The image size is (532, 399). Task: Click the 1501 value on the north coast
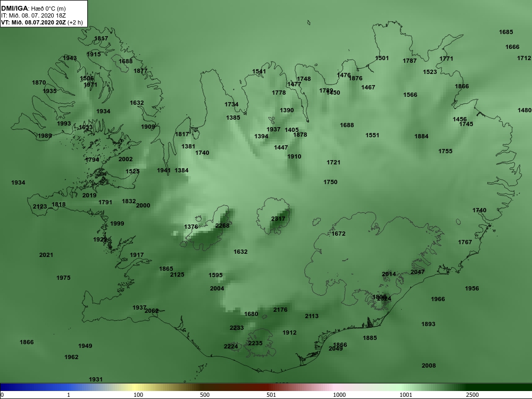click(381, 58)
